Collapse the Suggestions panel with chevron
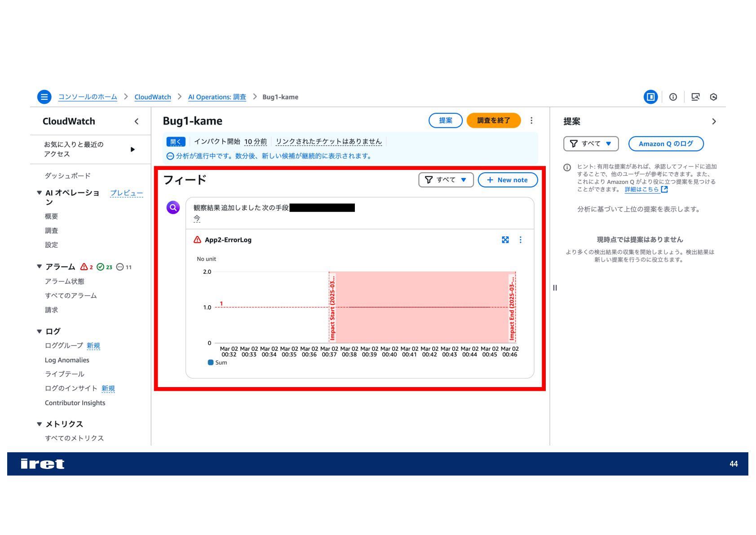The width and height of the screenshot is (756, 535). (x=714, y=121)
